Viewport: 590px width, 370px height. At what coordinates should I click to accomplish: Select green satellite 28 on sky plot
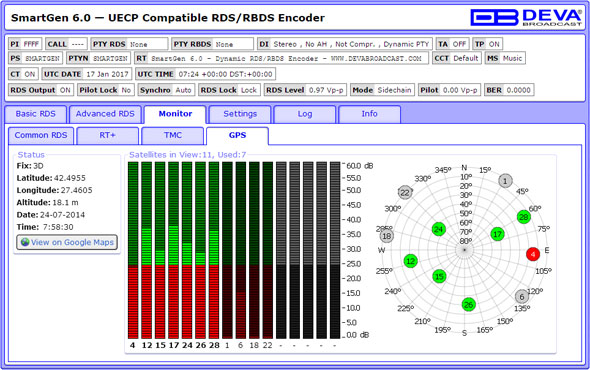[523, 217]
